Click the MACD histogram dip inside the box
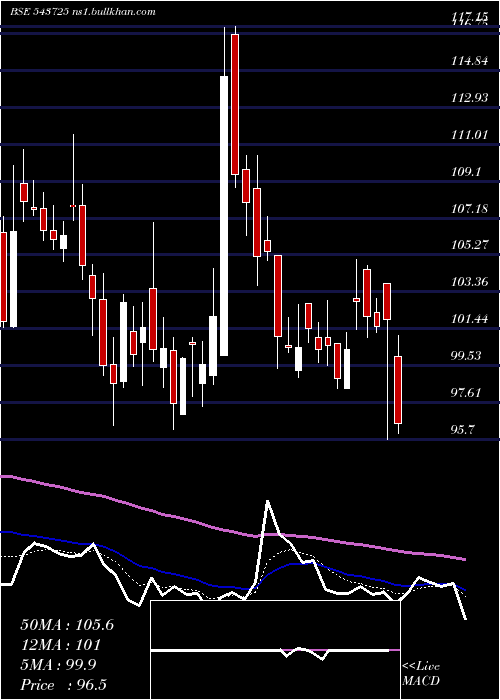Viewport: 500px width, 700px height. (x=322, y=658)
